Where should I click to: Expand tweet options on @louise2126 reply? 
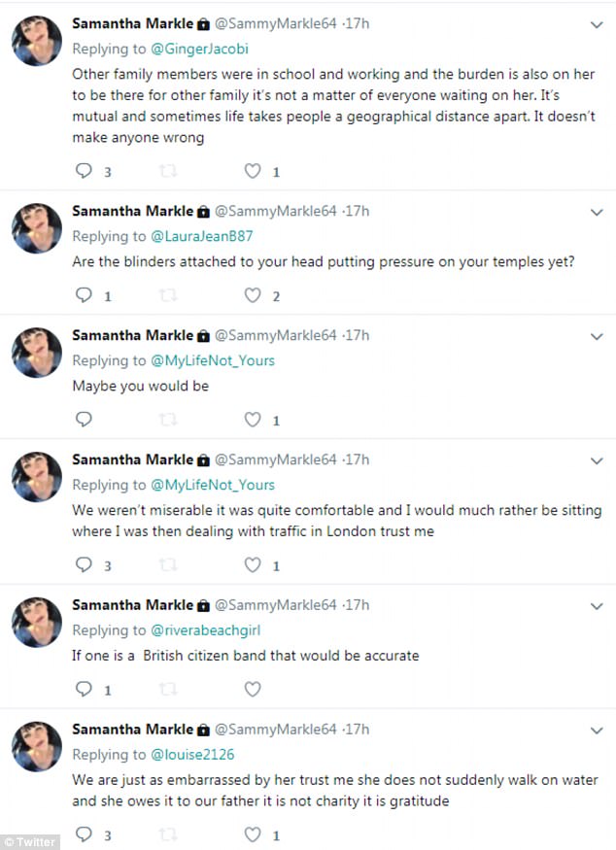pos(597,731)
